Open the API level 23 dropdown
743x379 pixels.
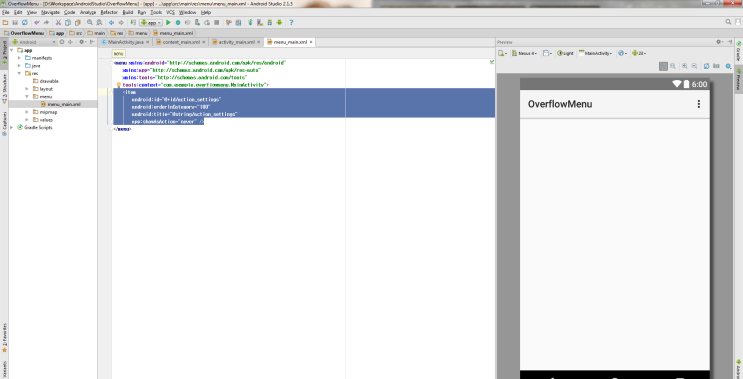click(x=639, y=53)
